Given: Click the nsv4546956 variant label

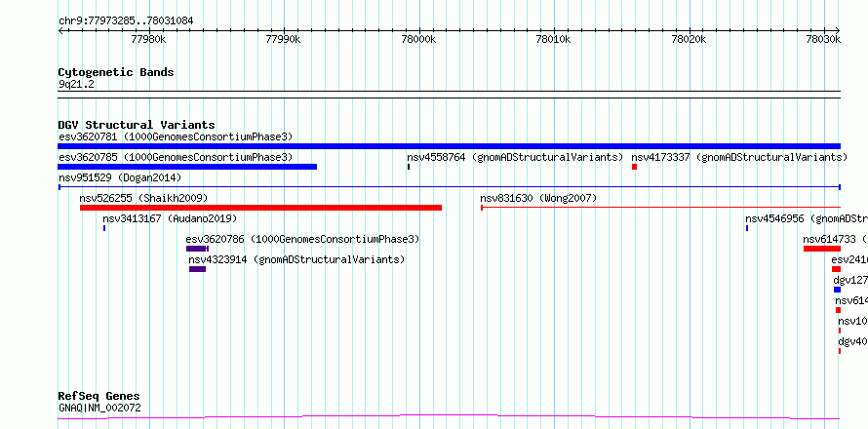Looking at the screenshot, I should coord(807,218).
